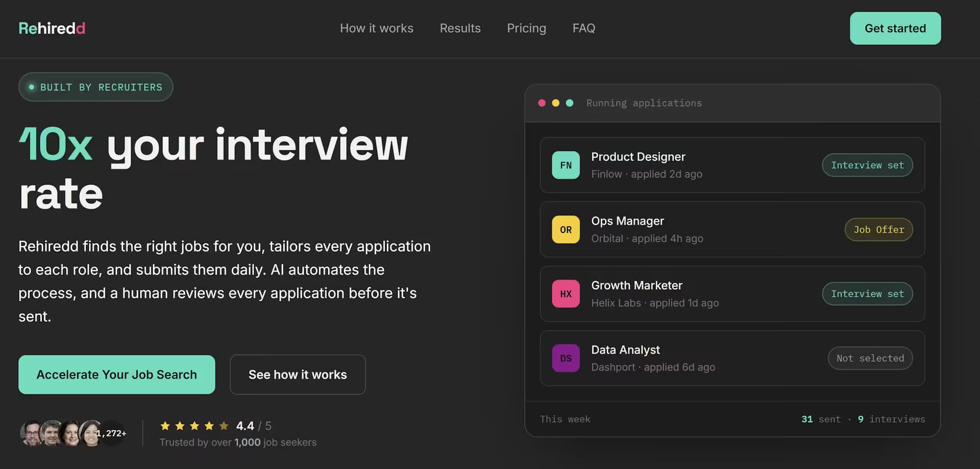This screenshot has width=980, height=469.
Task: Click the 4.4 / 5 rating text
Action: tap(254, 426)
